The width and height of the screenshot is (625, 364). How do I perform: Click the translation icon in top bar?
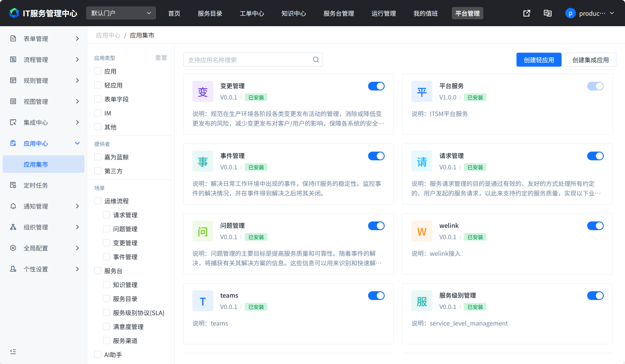point(548,13)
